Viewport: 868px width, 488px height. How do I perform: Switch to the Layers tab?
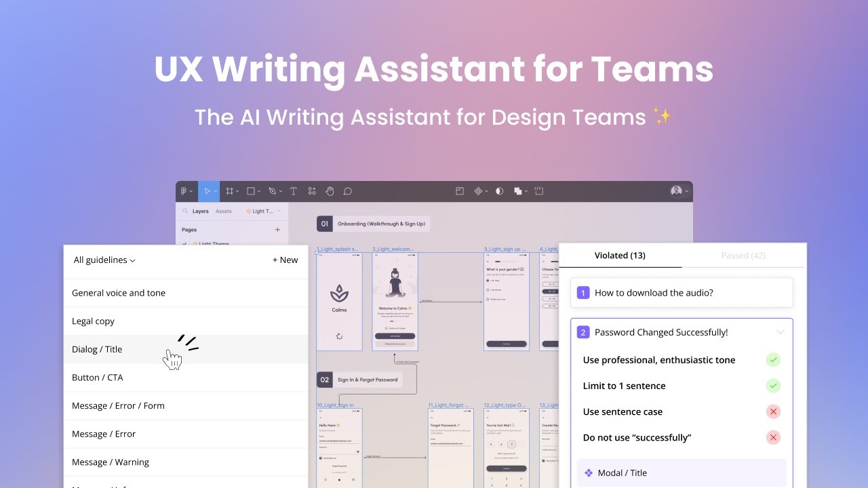point(200,211)
